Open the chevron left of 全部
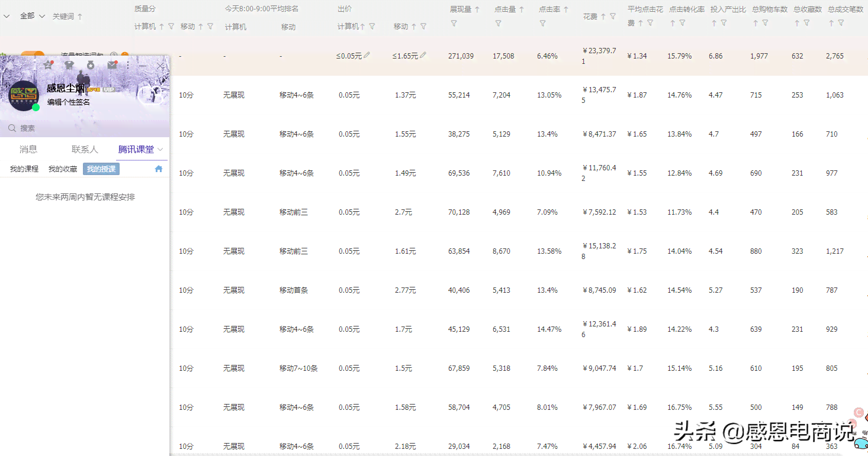 pos(7,16)
